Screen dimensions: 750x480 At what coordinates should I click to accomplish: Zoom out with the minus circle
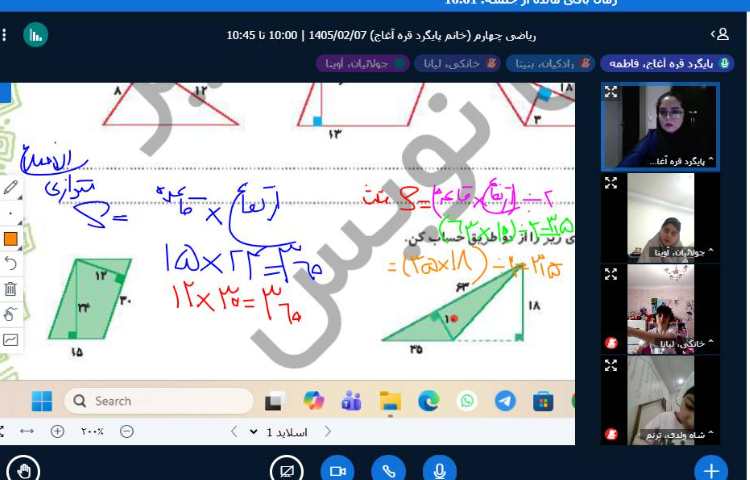127,431
